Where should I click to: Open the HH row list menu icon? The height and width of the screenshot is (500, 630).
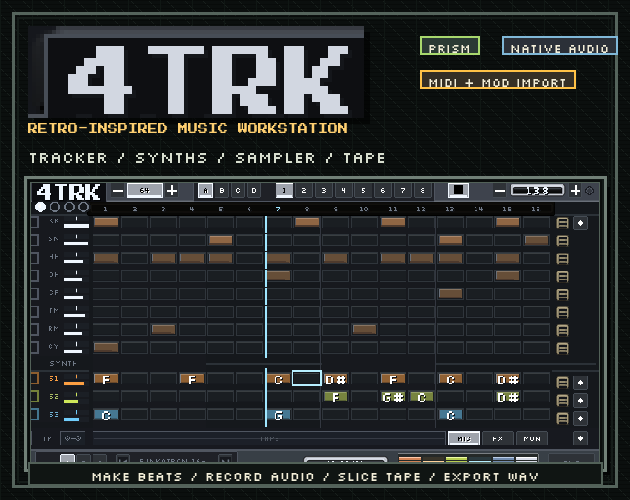(562, 258)
